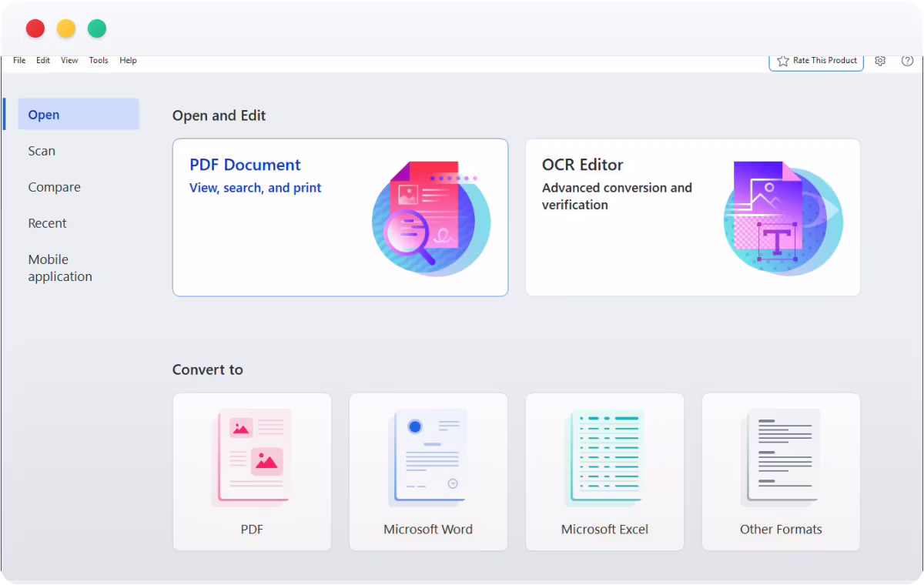Choose the Microsoft Word label
Screen dimensions: 924x585
tap(428, 530)
